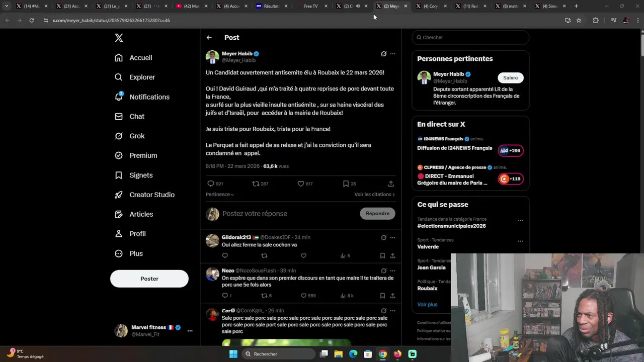
Task: Repost the Gildorak213 reply
Action: coord(264,256)
